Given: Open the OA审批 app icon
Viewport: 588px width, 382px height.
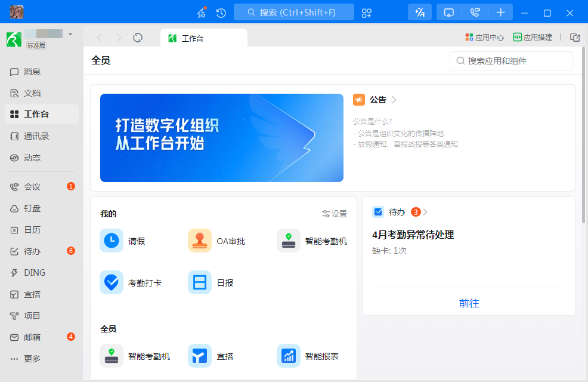Looking at the screenshot, I should [x=200, y=241].
